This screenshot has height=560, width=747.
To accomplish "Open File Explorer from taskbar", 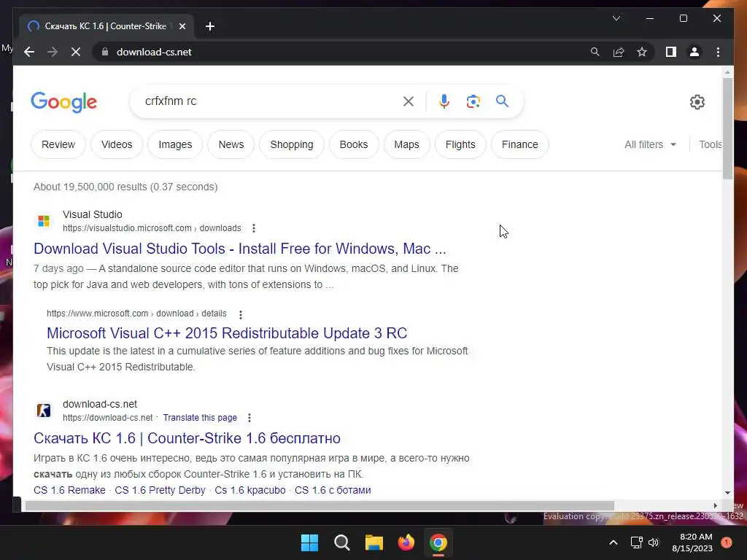I will (x=374, y=542).
